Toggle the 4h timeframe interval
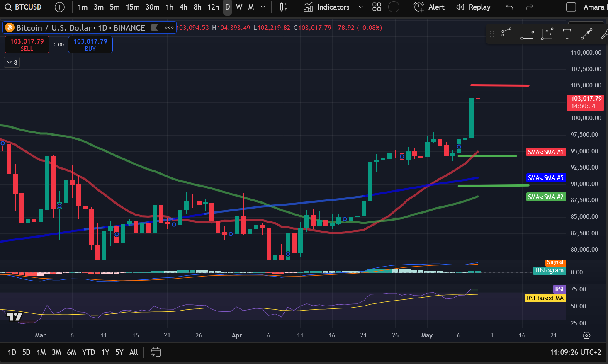The height and width of the screenshot is (364, 608). pos(183,7)
